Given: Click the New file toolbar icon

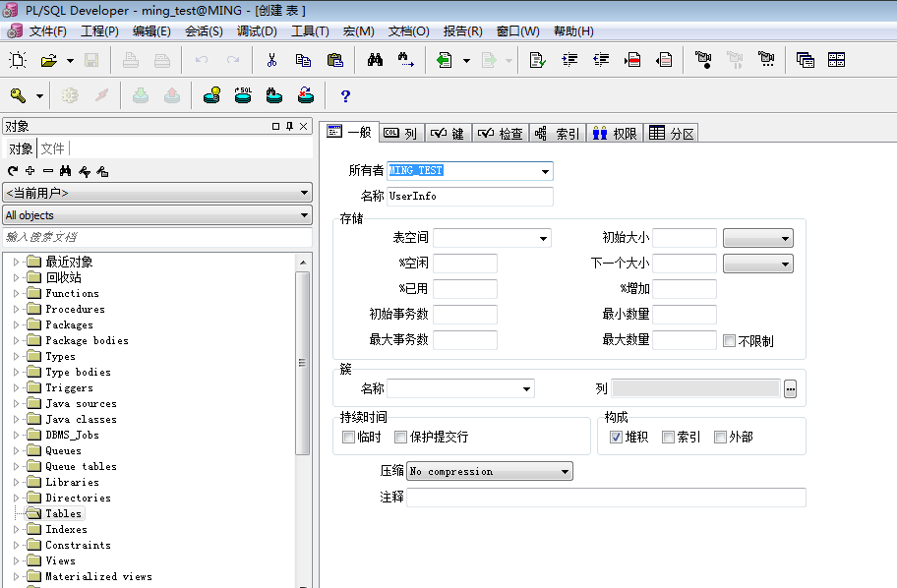Looking at the screenshot, I should [x=18, y=59].
